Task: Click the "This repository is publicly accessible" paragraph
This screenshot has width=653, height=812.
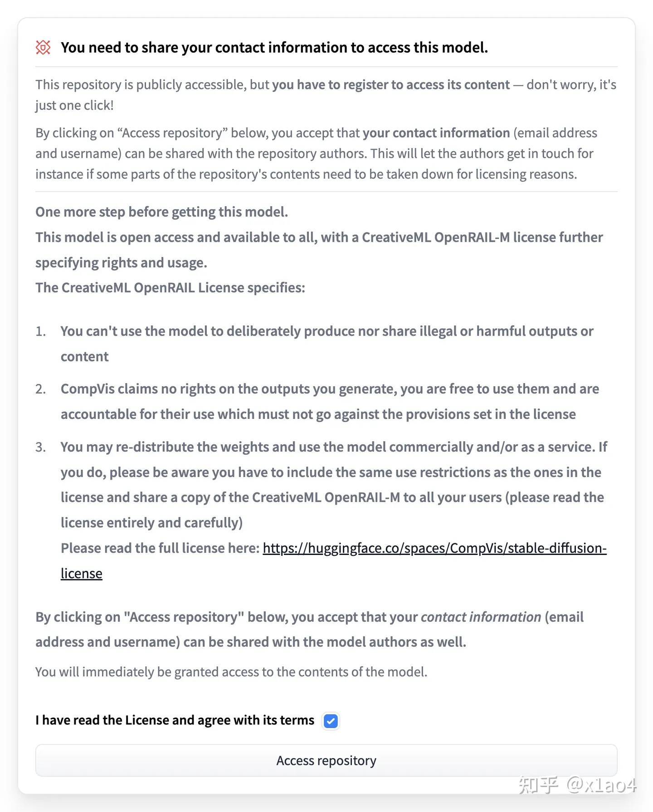Action: (x=326, y=95)
